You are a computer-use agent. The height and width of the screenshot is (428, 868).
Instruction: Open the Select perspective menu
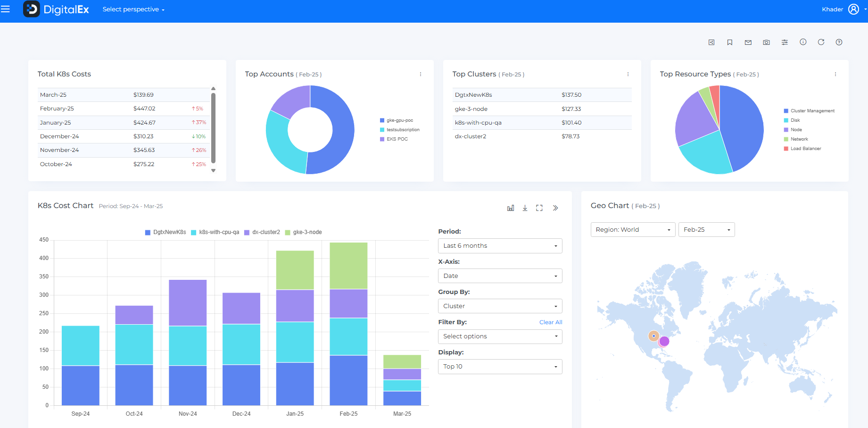[133, 9]
